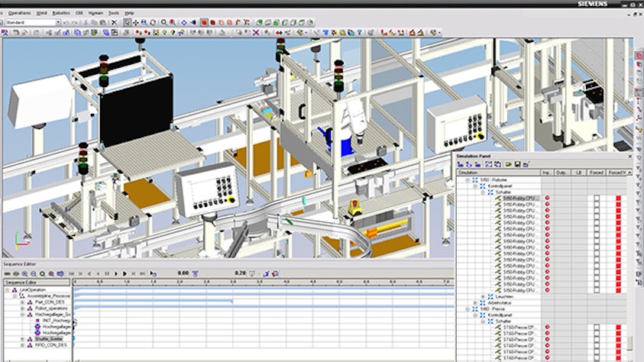Click the red double-arrow icon in second toolbar
This screenshot has height=362, width=644.
click(x=279, y=32)
